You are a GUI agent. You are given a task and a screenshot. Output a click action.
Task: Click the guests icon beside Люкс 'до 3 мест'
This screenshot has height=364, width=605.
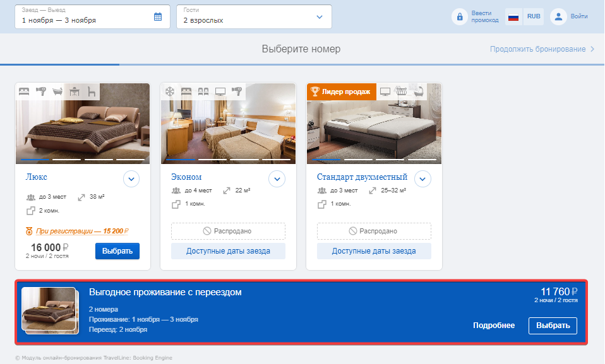pyautogui.click(x=31, y=197)
